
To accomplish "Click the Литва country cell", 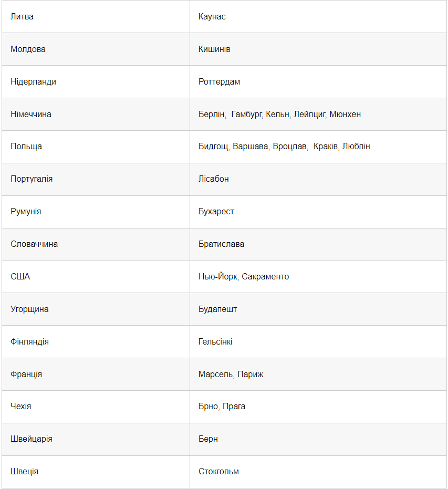I will (22, 17).
